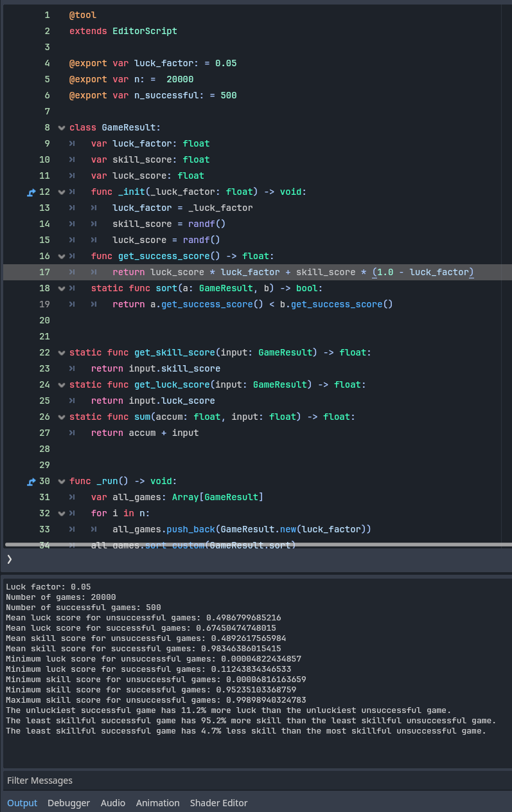
Task: Collapse the for loop at line 32
Action: (x=62, y=513)
